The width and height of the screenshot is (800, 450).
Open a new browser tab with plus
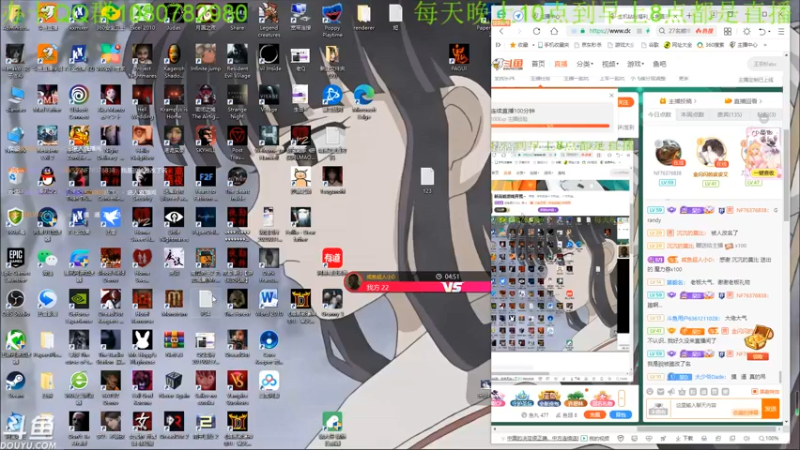(689, 16)
